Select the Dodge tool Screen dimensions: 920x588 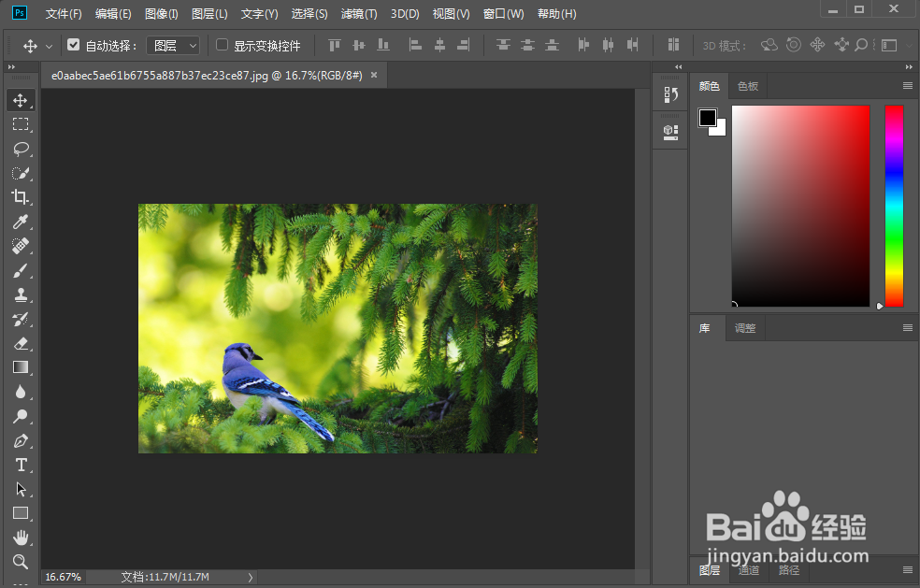[x=21, y=416]
